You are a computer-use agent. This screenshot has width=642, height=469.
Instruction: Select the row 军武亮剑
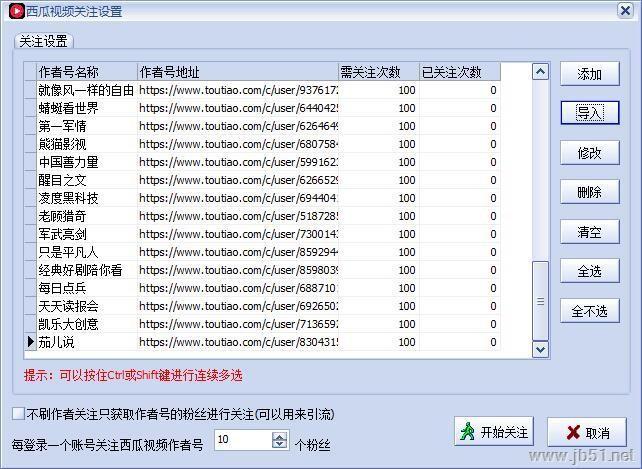click(262, 234)
